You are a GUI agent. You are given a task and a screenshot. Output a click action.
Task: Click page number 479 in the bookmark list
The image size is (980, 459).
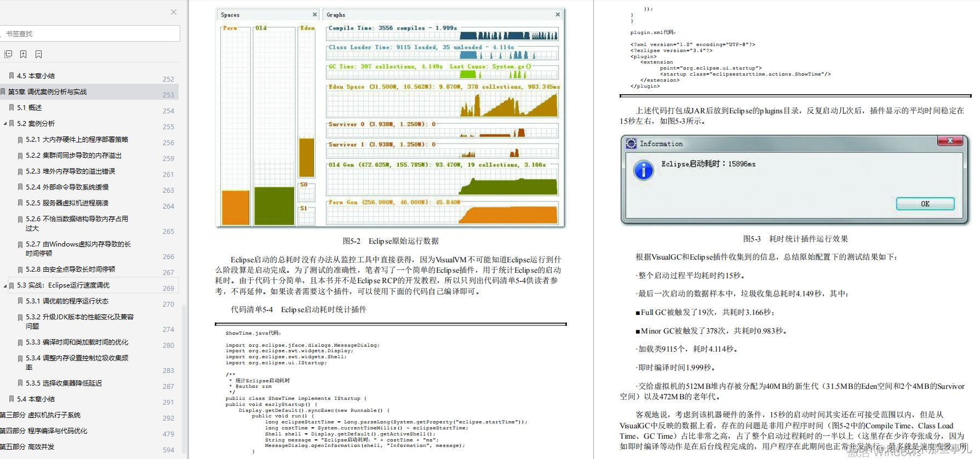tap(168, 434)
